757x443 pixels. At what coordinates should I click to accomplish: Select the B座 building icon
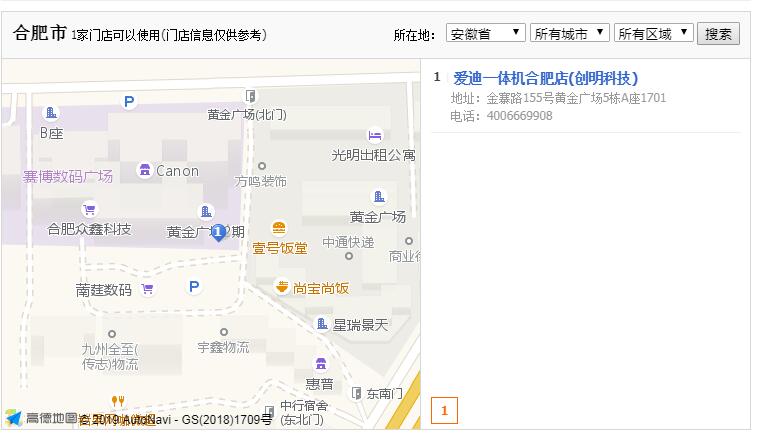click(x=51, y=113)
